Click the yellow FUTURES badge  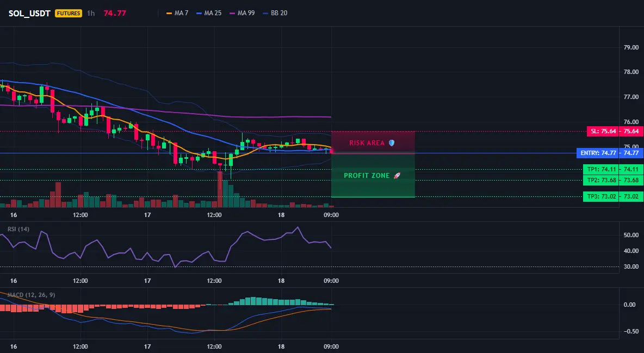click(x=69, y=13)
